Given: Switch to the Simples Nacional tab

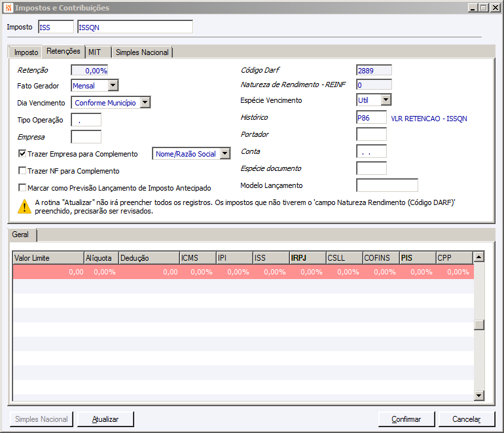Looking at the screenshot, I should 142,52.
